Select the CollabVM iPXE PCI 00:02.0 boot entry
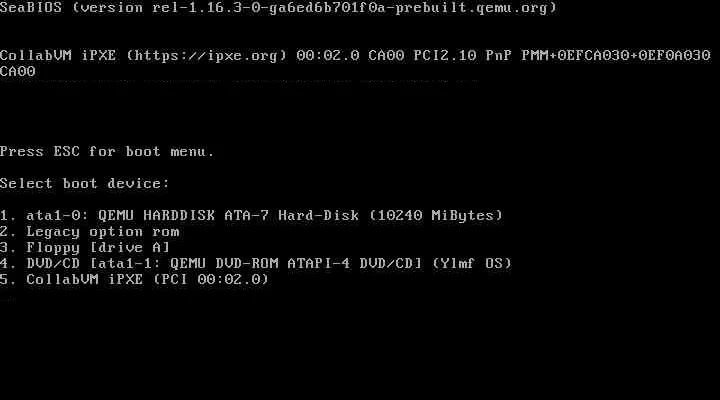720x400 pixels. tap(134, 279)
